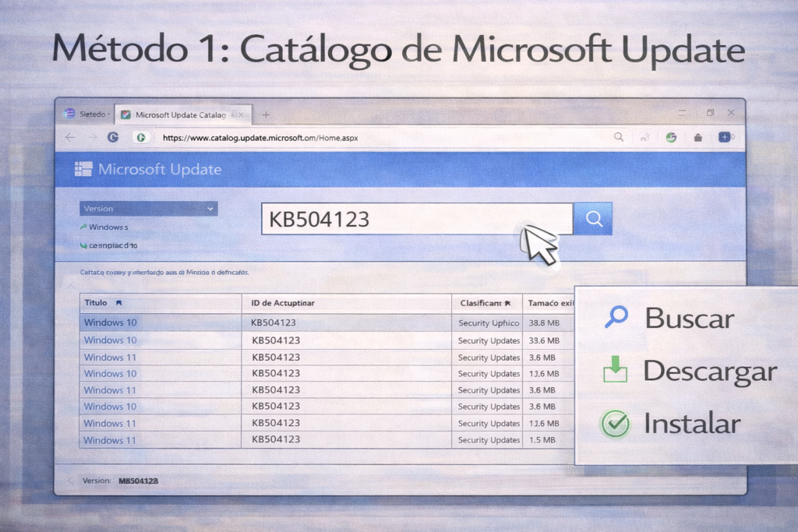The height and width of the screenshot is (532, 798).
Task: Click the blue magnifier search button
Action: click(x=593, y=219)
